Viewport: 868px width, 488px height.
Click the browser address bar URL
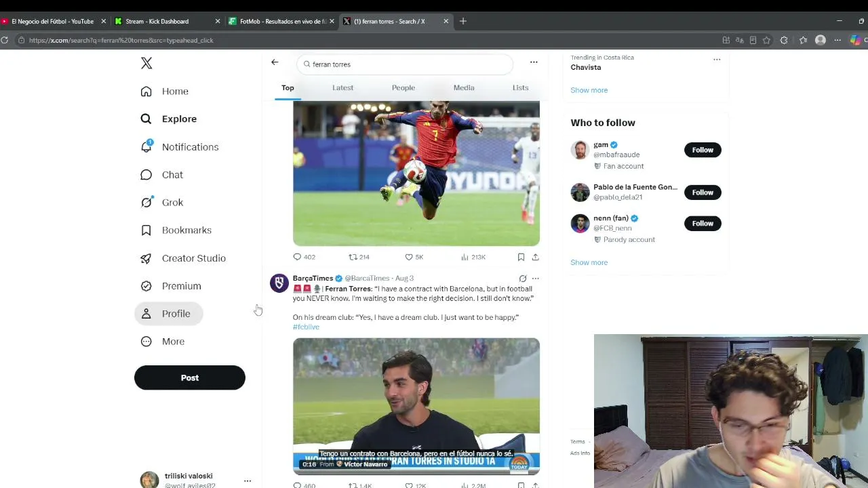coord(121,40)
